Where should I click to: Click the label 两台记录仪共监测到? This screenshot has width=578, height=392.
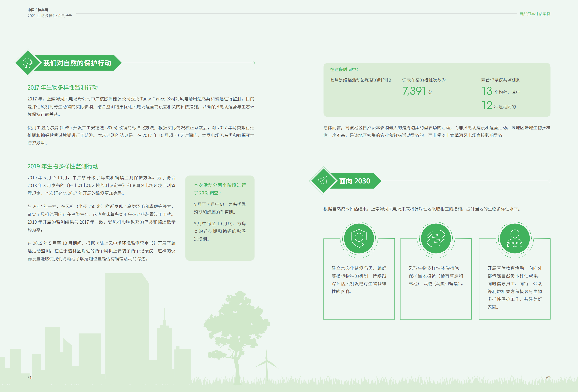[501, 80]
